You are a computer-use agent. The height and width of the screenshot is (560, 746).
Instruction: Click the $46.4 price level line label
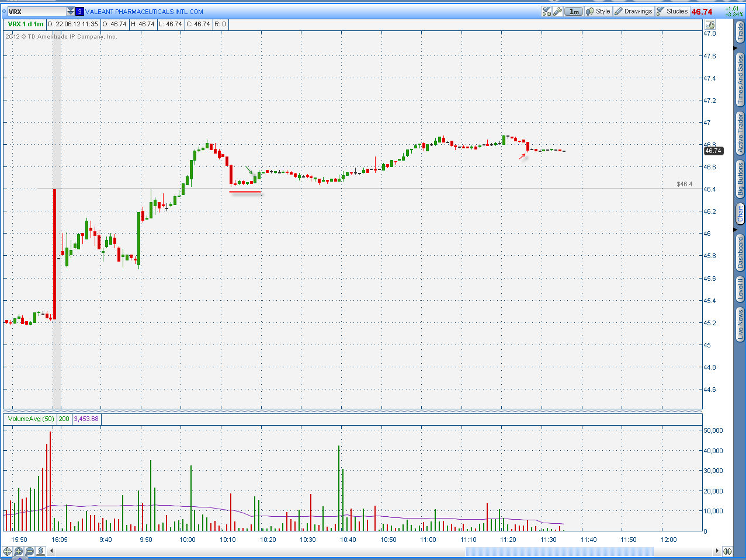[684, 184]
